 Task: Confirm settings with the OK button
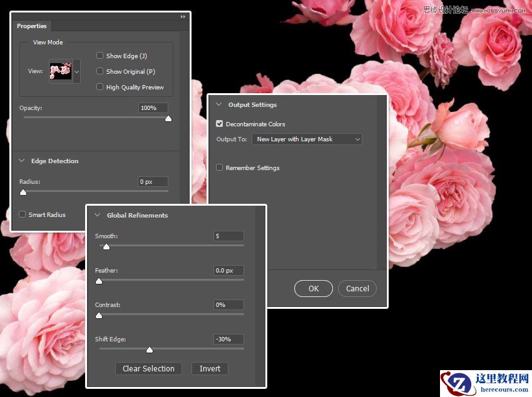(x=313, y=288)
